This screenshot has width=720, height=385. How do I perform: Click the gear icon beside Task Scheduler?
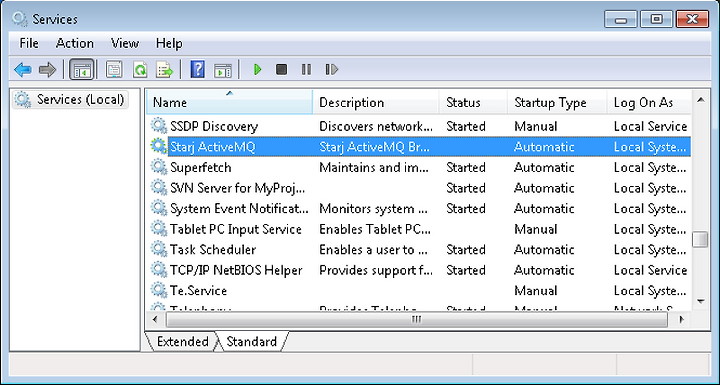[159, 249]
